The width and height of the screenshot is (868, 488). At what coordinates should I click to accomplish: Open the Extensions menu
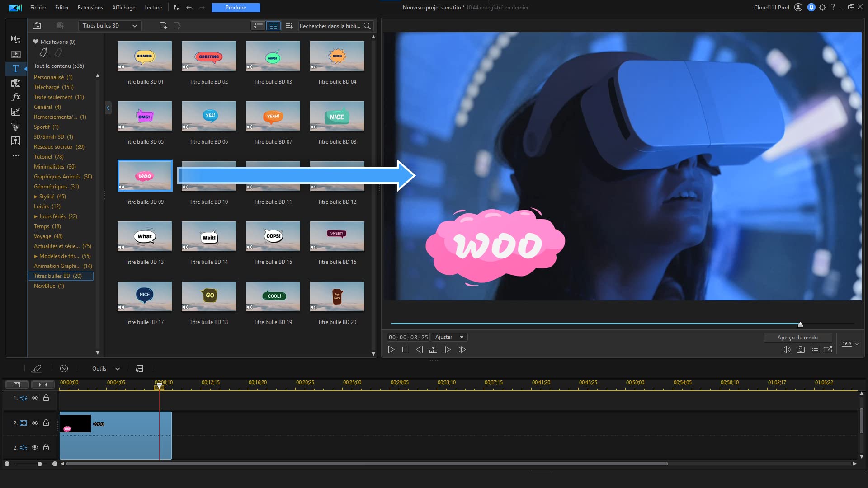[x=90, y=8]
